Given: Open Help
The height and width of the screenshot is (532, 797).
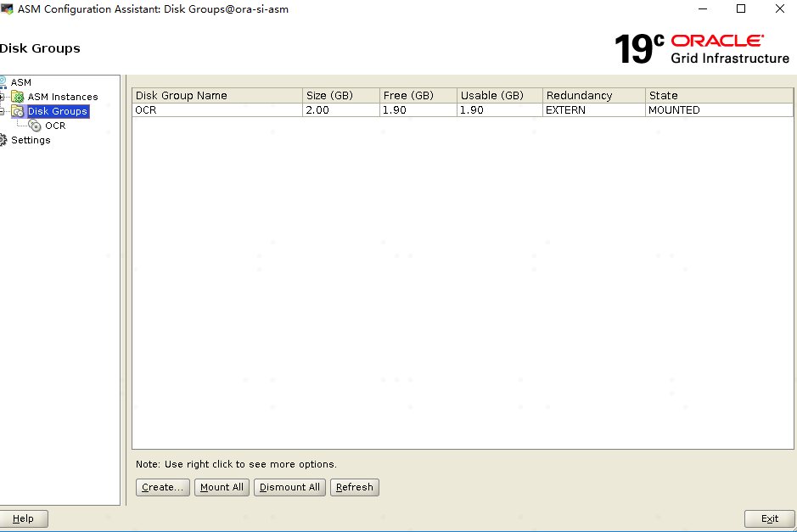Looking at the screenshot, I should [x=24, y=518].
